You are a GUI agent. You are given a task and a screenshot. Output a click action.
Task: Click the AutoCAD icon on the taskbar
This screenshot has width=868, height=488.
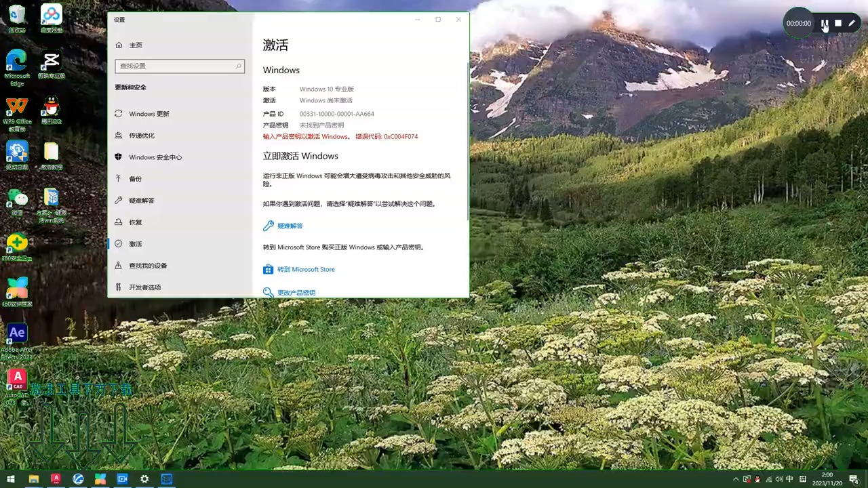click(56, 479)
